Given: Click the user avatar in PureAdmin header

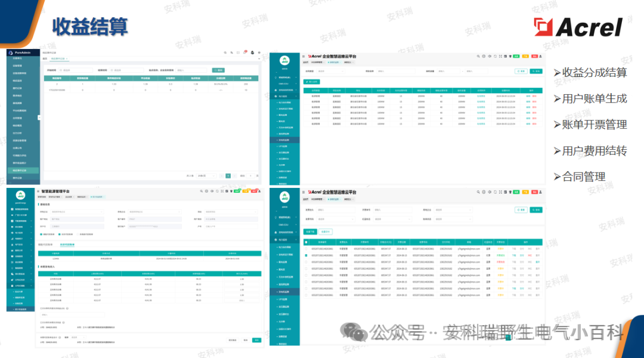Looking at the screenshot, I should pyautogui.click(x=252, y=53).
